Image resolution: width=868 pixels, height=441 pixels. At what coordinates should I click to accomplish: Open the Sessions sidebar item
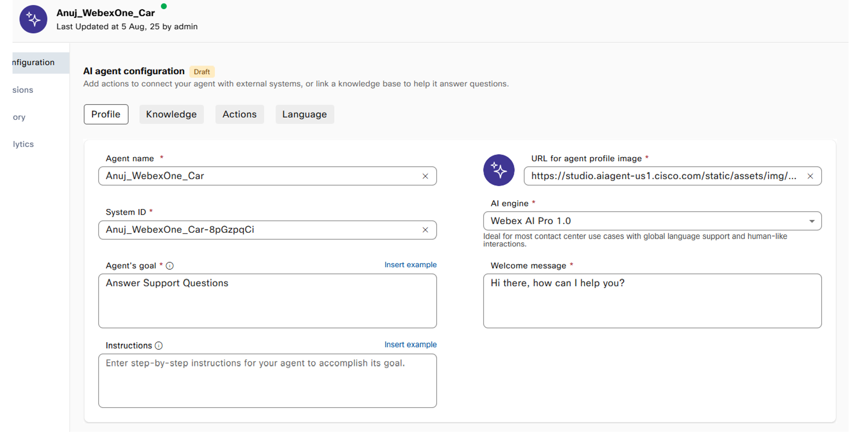tap(23, 90)
